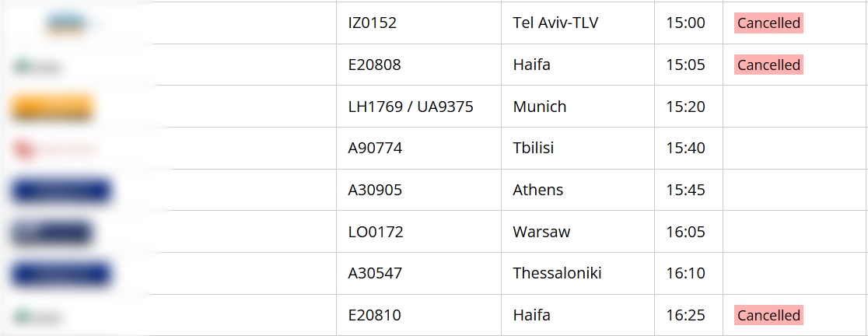Screen dimensions: 868x336
Task: Click Tel Aviv-TLV destination
Action: pos(555,23)
